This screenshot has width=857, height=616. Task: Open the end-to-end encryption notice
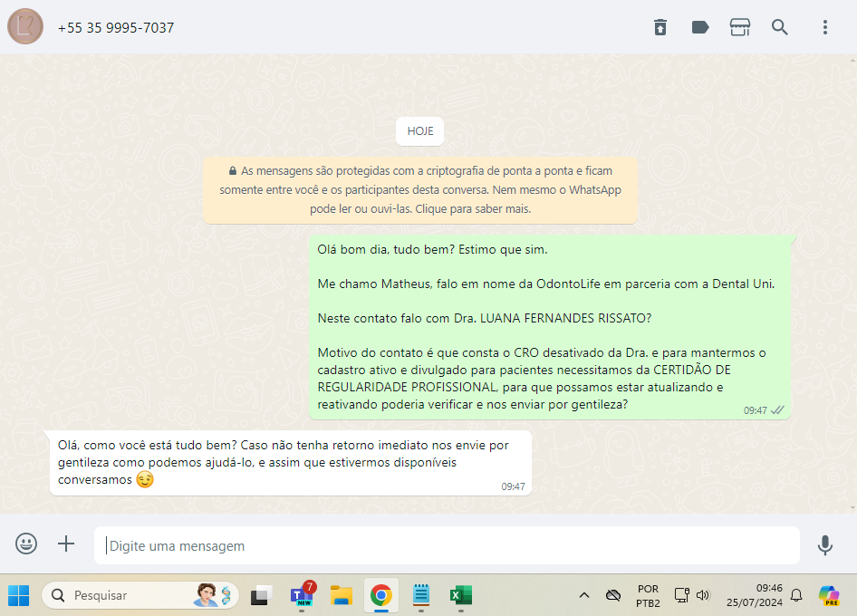(420, 189)
